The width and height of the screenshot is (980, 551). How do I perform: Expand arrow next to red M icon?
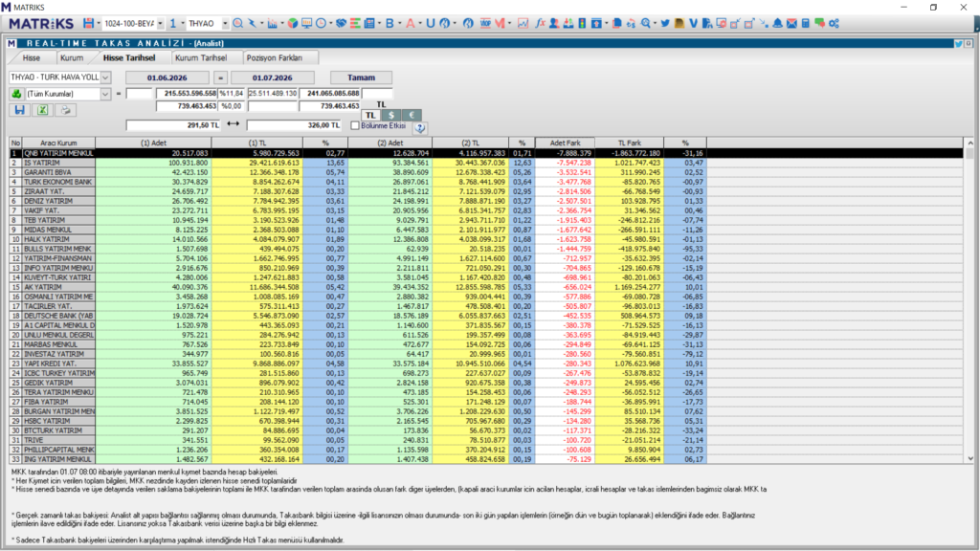click(x=510, y=23)
